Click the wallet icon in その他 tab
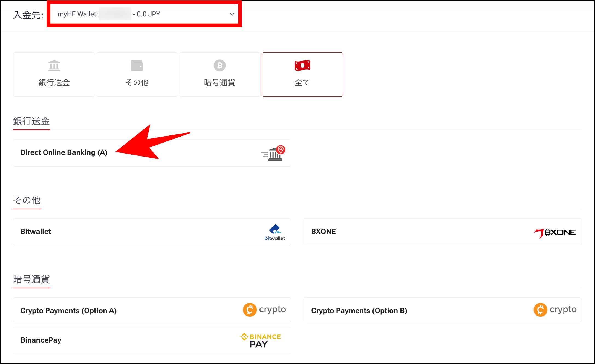Image resolution: width=595 pixels, height=364 pixels. point(137,65)
